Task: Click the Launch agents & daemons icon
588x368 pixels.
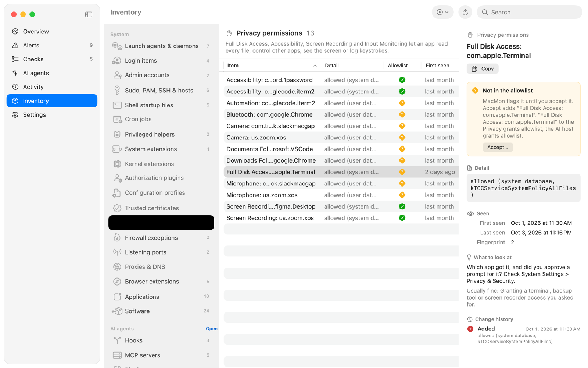Action: coord(117,46)
